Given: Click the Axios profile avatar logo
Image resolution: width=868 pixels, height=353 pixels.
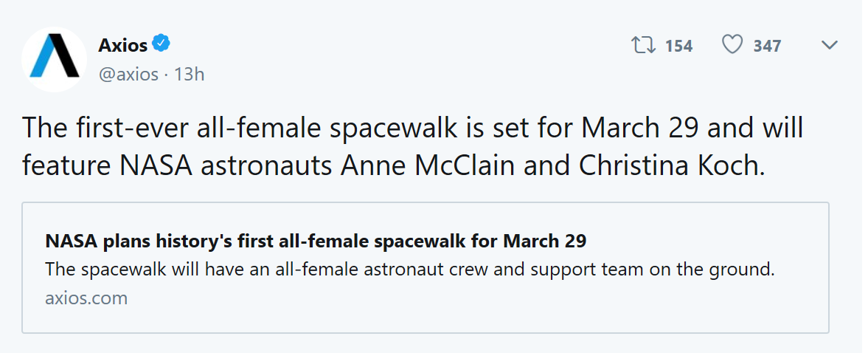Looking at the screenshot, I should click(x=55, y=58).
